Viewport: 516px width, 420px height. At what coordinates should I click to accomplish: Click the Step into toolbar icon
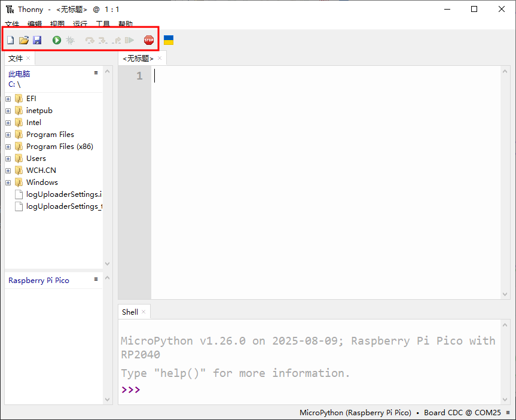(x=103, y=40)
